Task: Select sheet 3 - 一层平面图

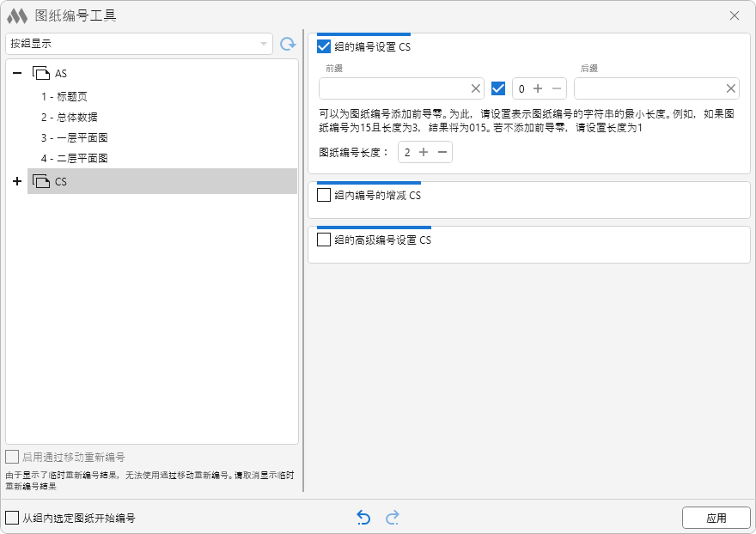Action: (x=74, y=137)
